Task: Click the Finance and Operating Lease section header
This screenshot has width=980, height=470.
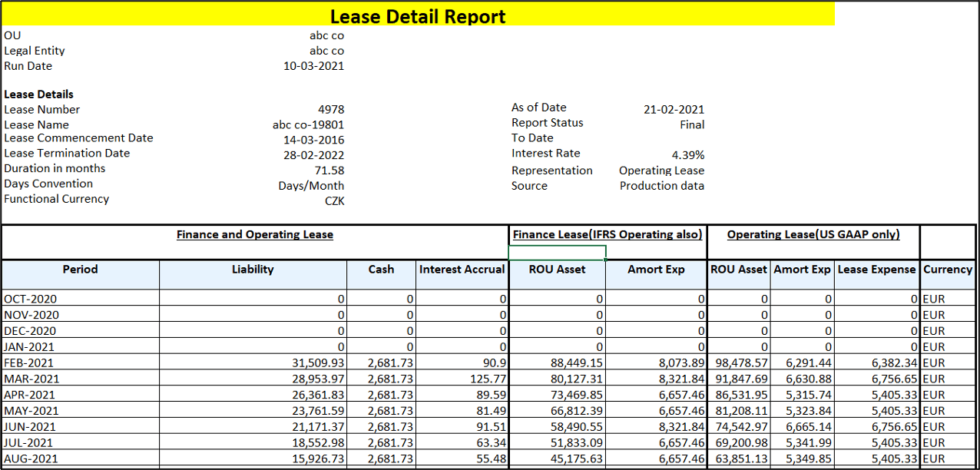Action: (254, 234)
